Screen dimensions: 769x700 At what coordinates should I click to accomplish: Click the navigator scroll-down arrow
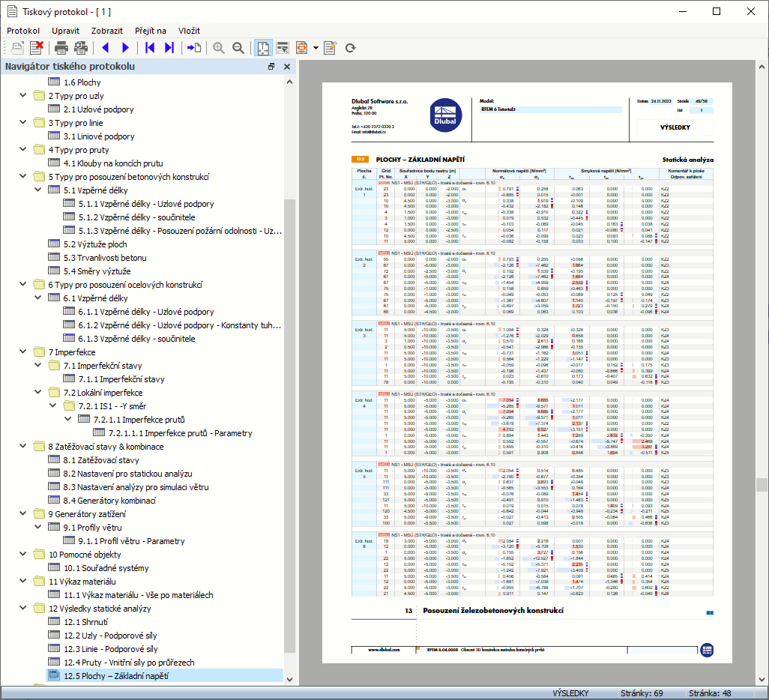pos(289,680)
